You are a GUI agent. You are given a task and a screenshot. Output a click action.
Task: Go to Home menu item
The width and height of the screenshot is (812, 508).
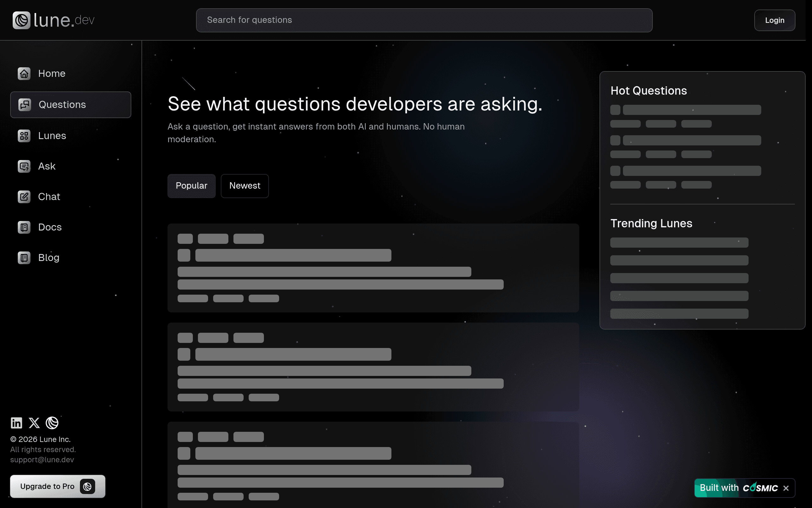(71, 74)
